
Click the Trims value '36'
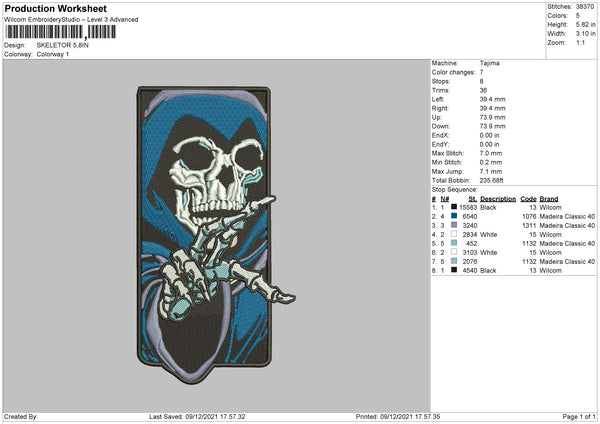point(483,90)
